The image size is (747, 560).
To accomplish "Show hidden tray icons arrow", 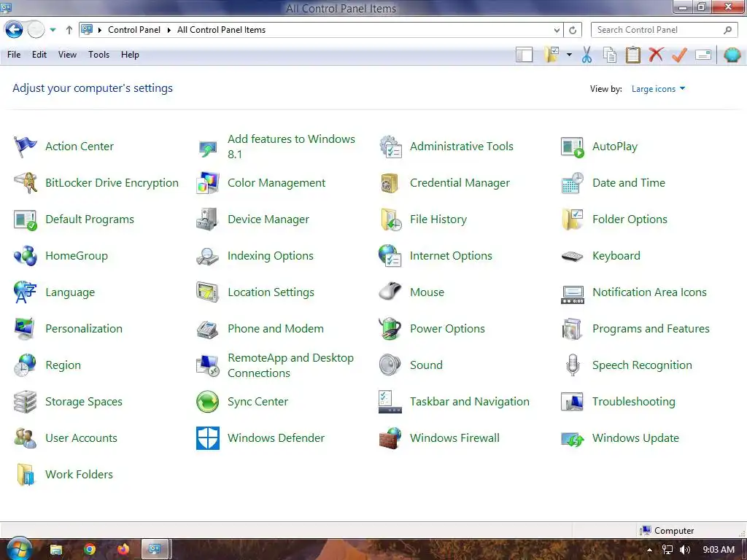I will click(649, 550).
